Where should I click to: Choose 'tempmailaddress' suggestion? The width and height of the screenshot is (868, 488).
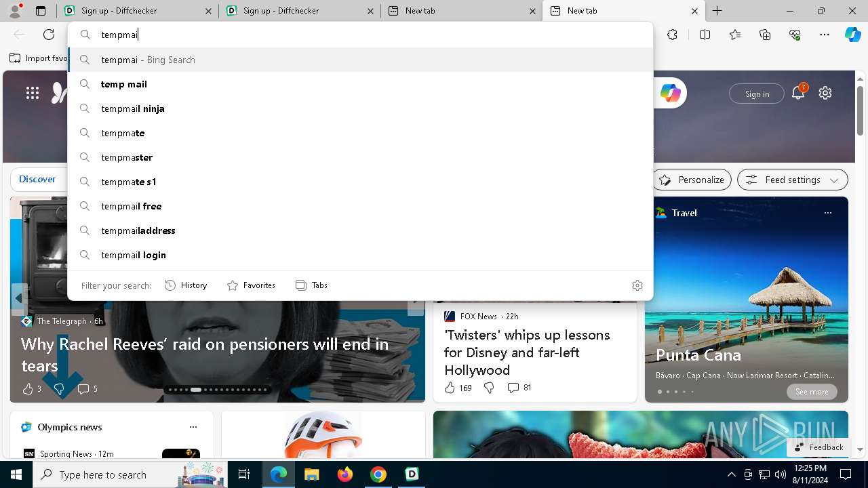pos(361,230)
